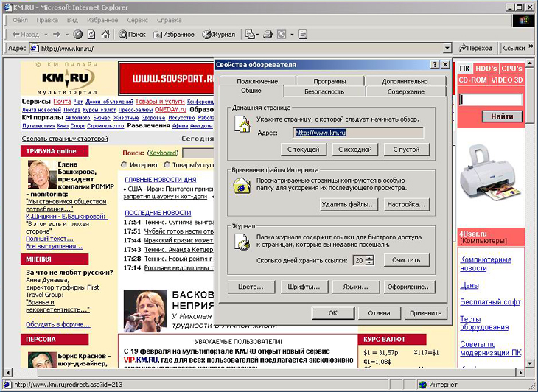
Task: Click the dialog's question mark help button
Action: coord(435,65)
